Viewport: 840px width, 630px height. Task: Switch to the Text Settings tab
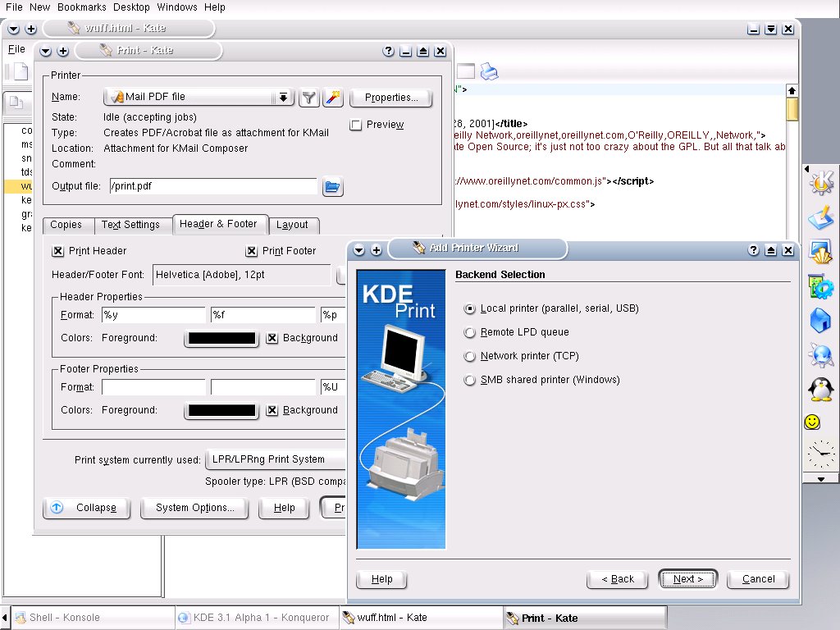click(130, 225)
